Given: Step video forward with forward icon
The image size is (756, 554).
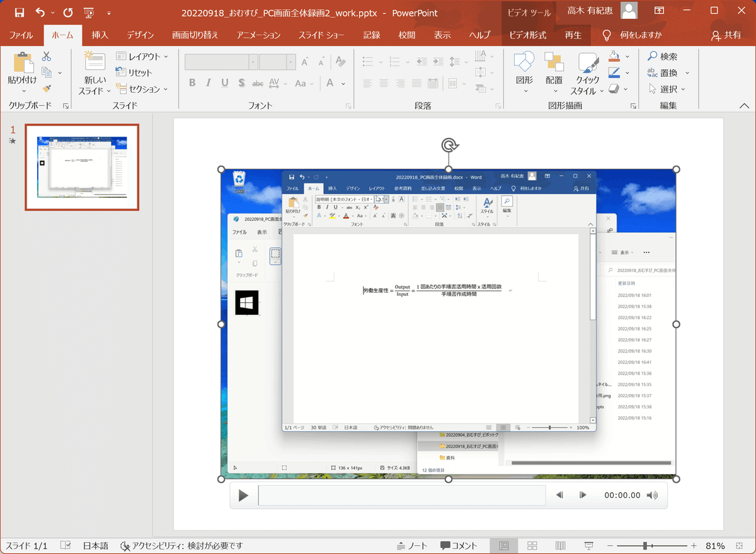Looking at the screenshot, I should click(x=583, y=495).
